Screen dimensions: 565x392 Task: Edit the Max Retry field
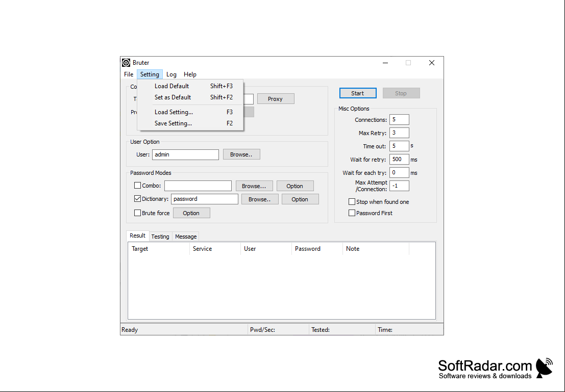pyautogui.click(x=399, y=133)
